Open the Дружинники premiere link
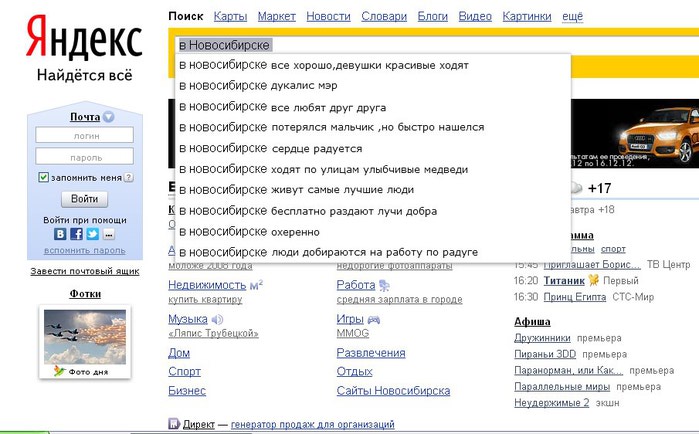Viewport: 699px width, 434px height. click(x=542, y=338)
